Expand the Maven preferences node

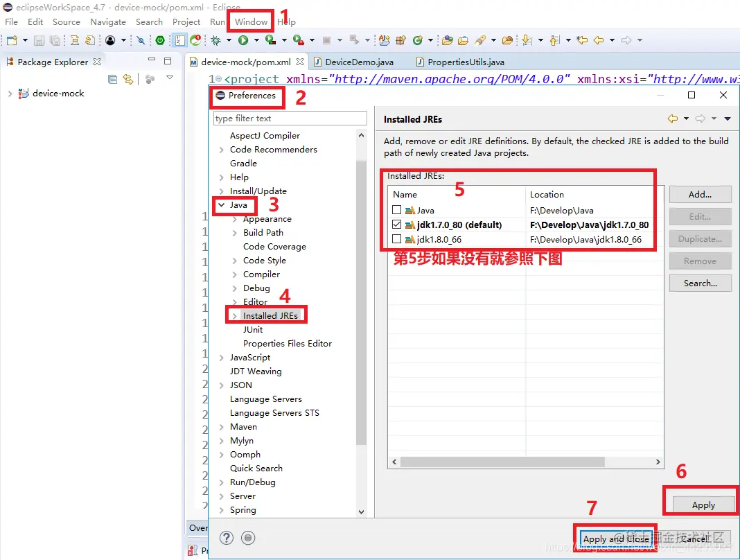[221, 427]
